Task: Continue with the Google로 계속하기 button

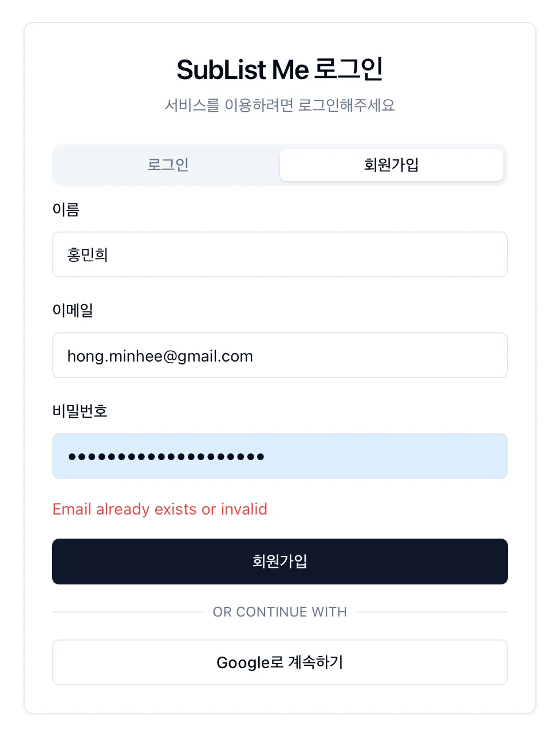Action: point(279,662)
